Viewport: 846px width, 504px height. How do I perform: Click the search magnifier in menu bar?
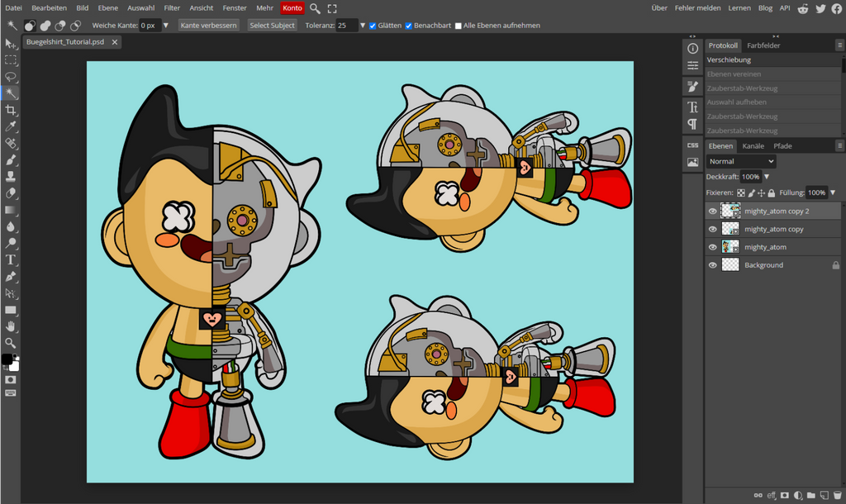[x=315, y=8]
